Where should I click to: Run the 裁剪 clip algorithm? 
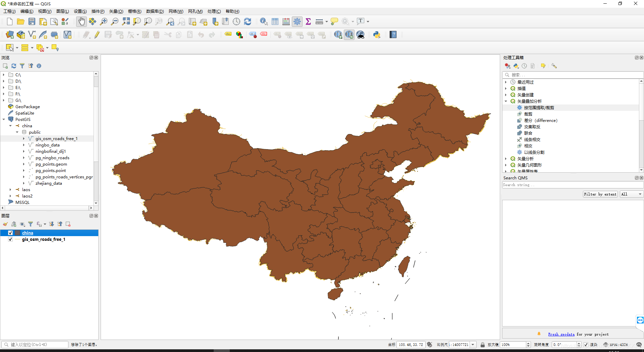point(528,114)
